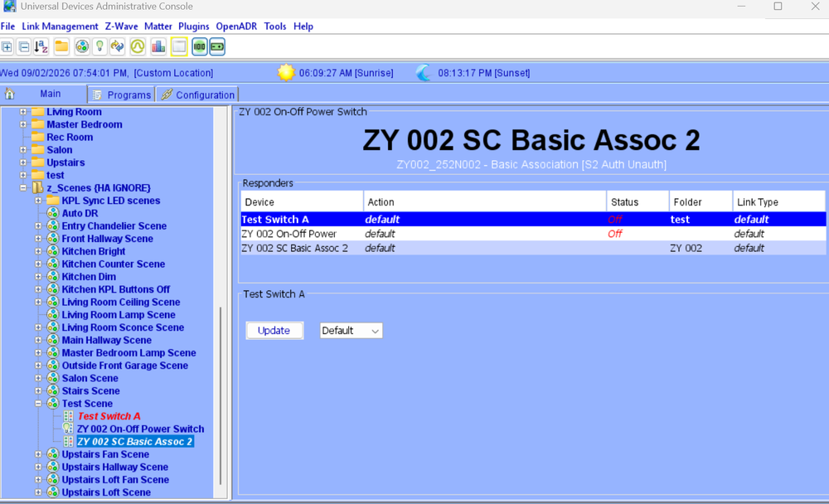The width and height of the screenshot is (829, 504).
Task: Click the Folder column header
Action: (701, 202)
